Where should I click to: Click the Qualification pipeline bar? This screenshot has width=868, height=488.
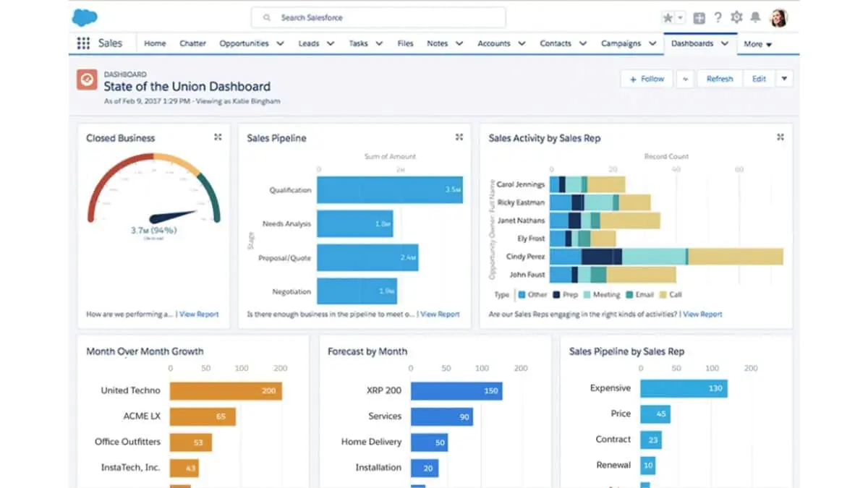390,190
